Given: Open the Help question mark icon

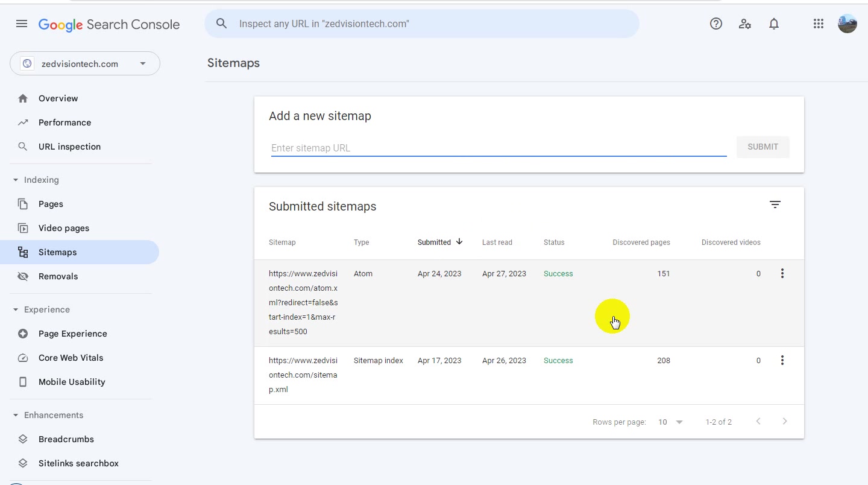Looking at the screenshot, I should (716, 24).
